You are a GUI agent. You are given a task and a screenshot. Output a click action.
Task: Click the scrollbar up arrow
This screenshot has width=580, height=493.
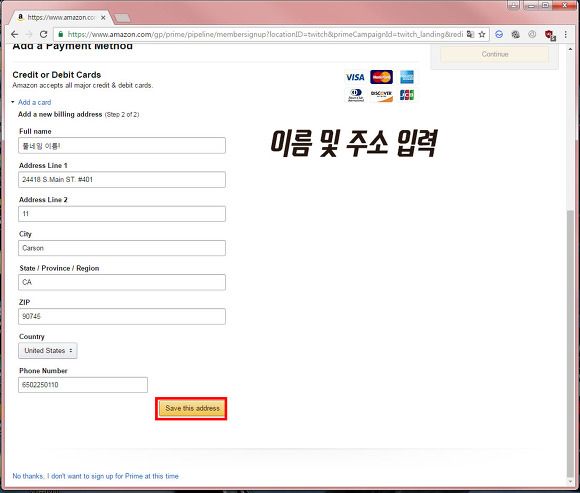tap(570, 49)
